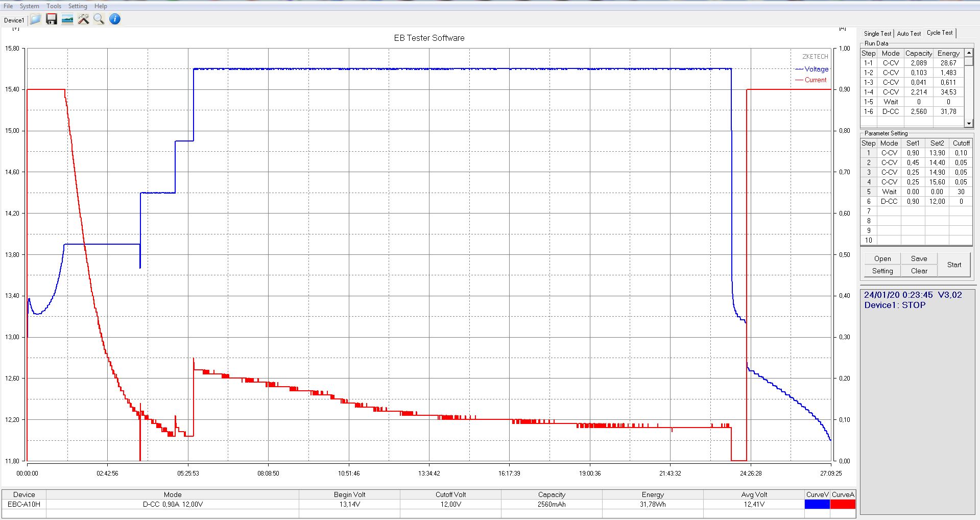Click the blue CurveV color swatch

817,504
